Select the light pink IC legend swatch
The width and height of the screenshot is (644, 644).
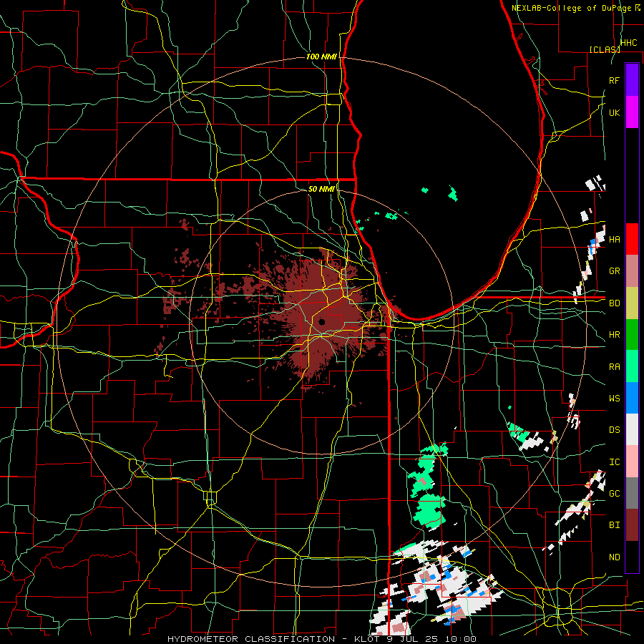[632, 462]
